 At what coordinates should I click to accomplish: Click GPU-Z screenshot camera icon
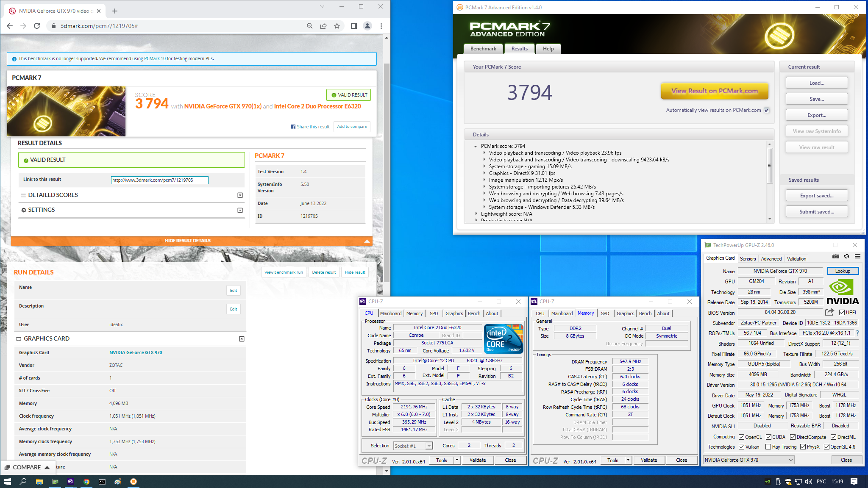coord(835,256)
